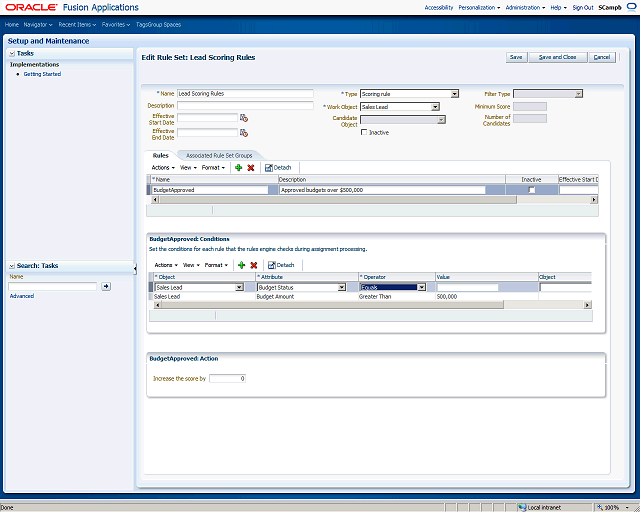
Task: Collapse the Tasks panel
Action: click(x=12, y=53)
